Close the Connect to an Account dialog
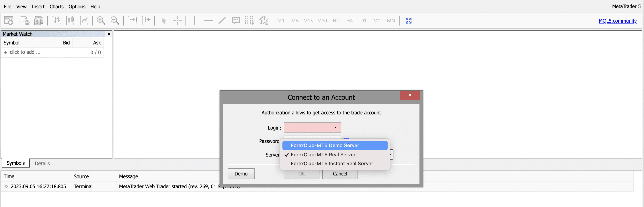This screenshot has height=207, width=644. (410, 95)
